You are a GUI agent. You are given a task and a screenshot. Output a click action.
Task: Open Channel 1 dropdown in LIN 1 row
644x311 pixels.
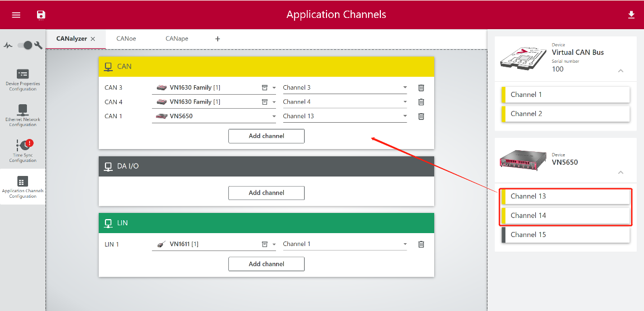pyautogui.click(x=344, y=244)
